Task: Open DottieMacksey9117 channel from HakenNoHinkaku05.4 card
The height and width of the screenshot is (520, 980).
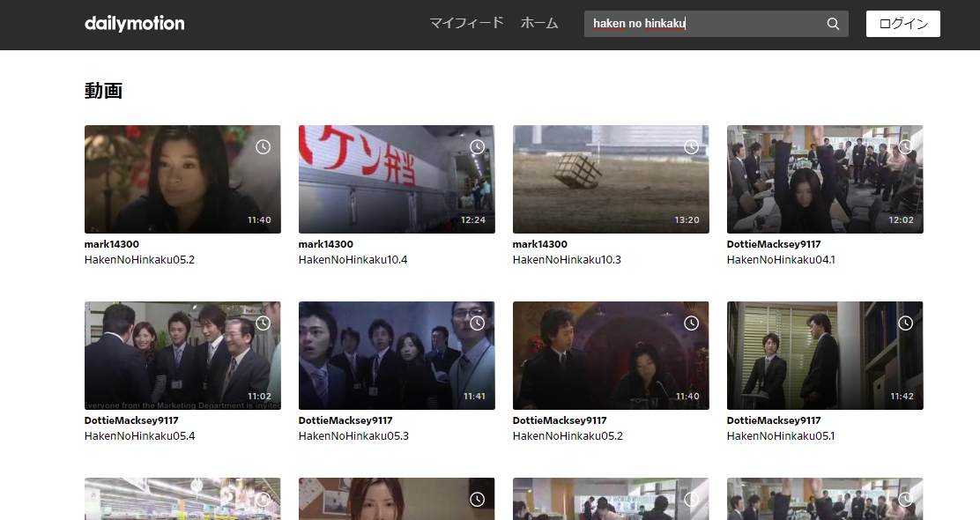Action: pyautogui.click(x=131, y=420)
